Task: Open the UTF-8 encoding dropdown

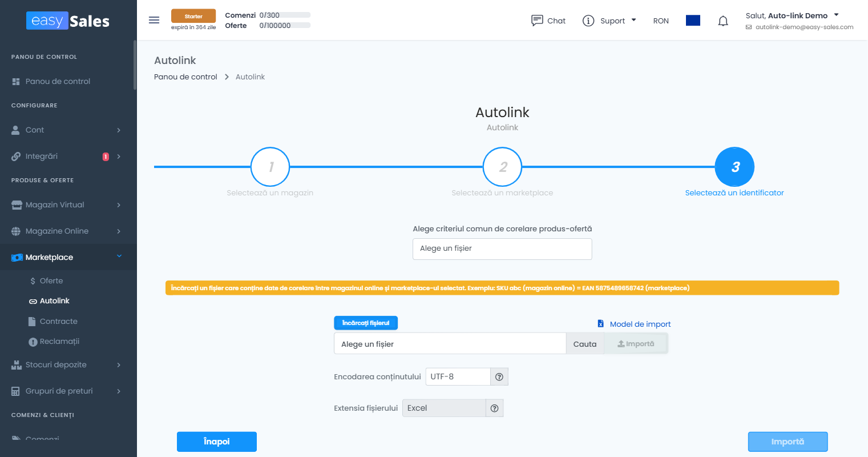Action: tap(458, 377)
